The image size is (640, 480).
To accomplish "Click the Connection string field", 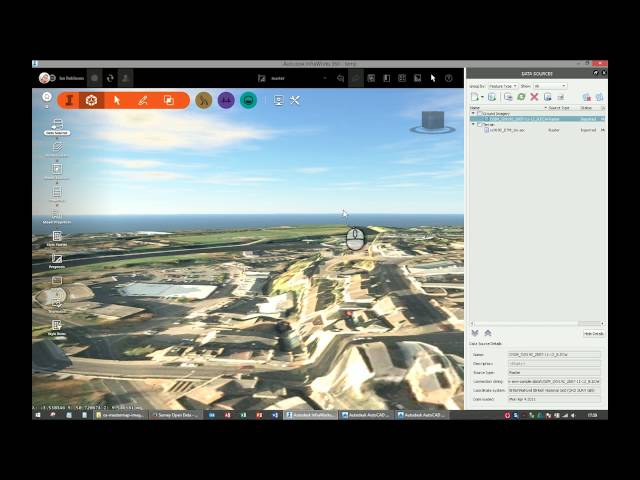I will (554, 381).
